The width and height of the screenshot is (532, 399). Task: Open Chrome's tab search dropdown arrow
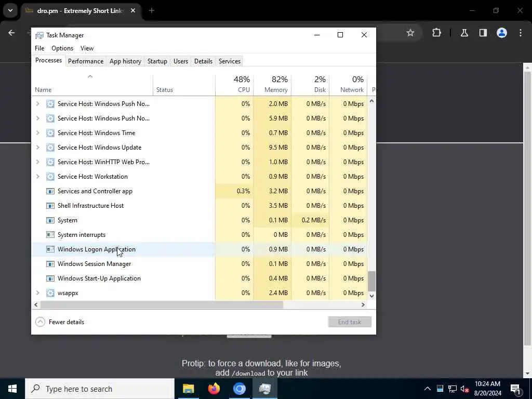(x=10, y=10)
